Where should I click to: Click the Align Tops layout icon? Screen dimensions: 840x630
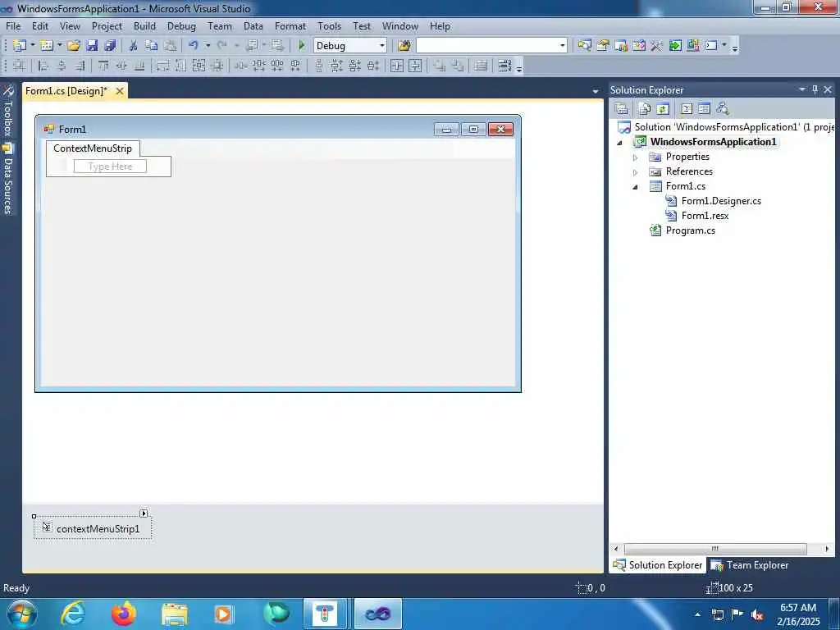tap(103, 66)
